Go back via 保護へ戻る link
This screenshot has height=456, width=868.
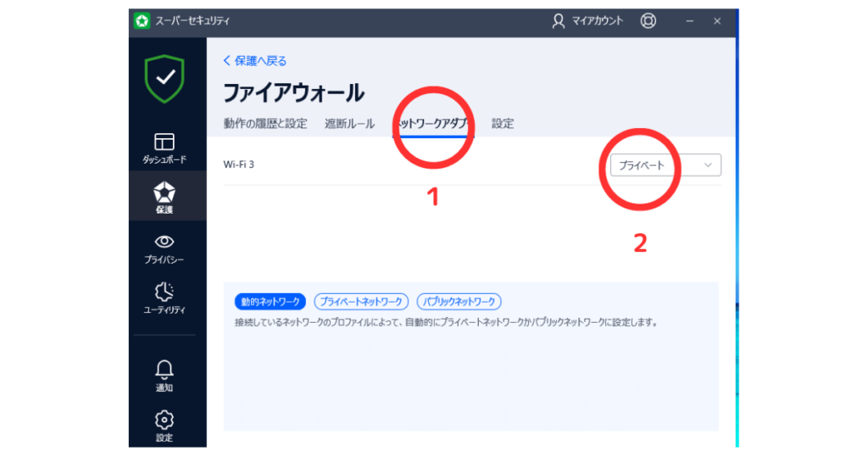(x=254, y=60)
